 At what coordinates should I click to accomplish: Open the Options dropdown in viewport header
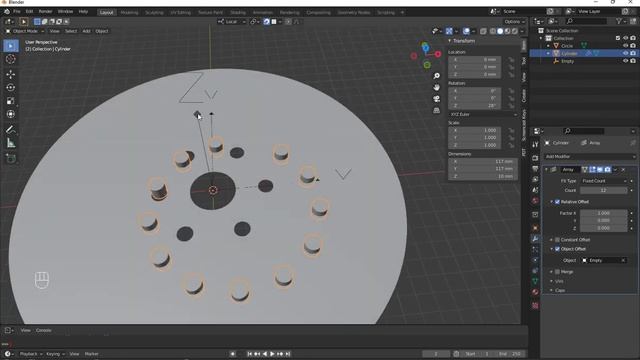(514, 22)
